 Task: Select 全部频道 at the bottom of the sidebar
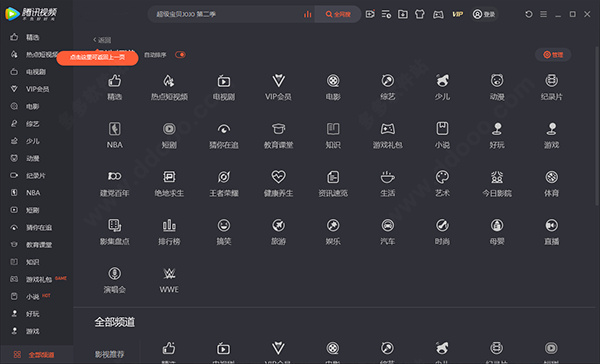point(36,355)
